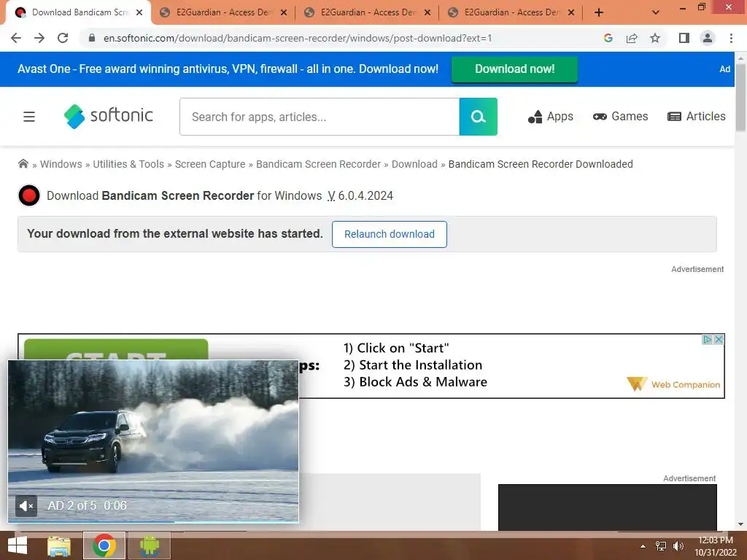
Task: Unmute the video ad
Action: point(26,506)
